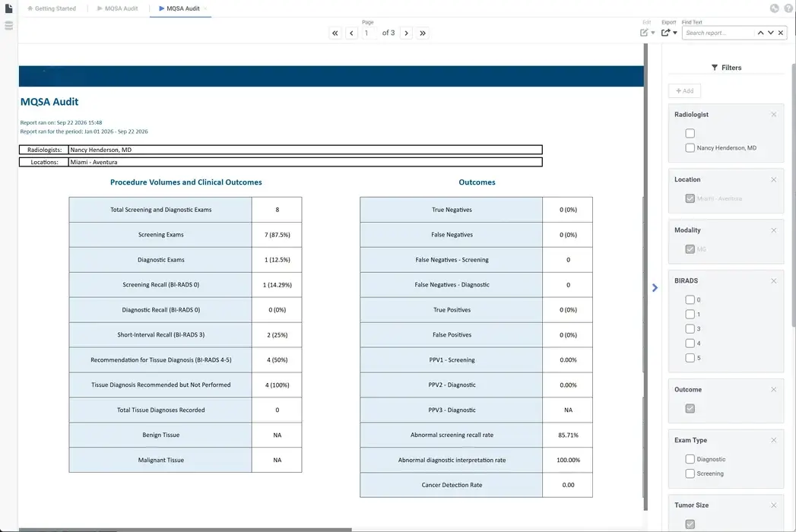Check Nancy Henderson, MD filter checkbox

[690, 147]
